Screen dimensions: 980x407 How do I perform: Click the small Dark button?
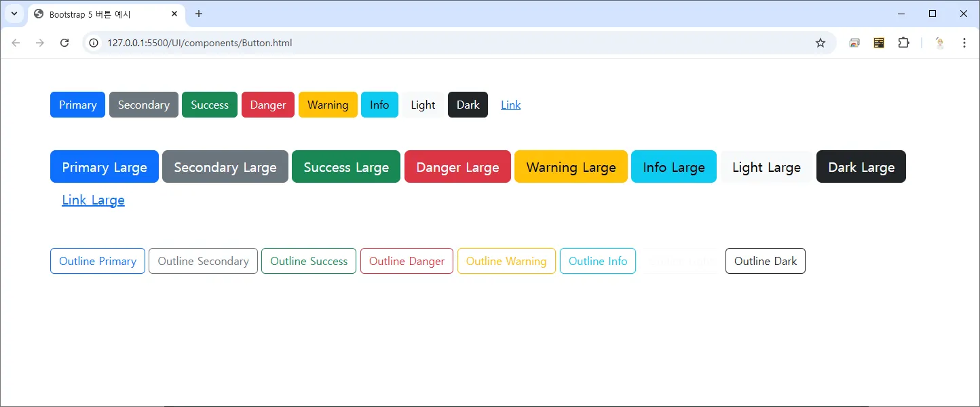pyautogui.click(x=468, y=105)
